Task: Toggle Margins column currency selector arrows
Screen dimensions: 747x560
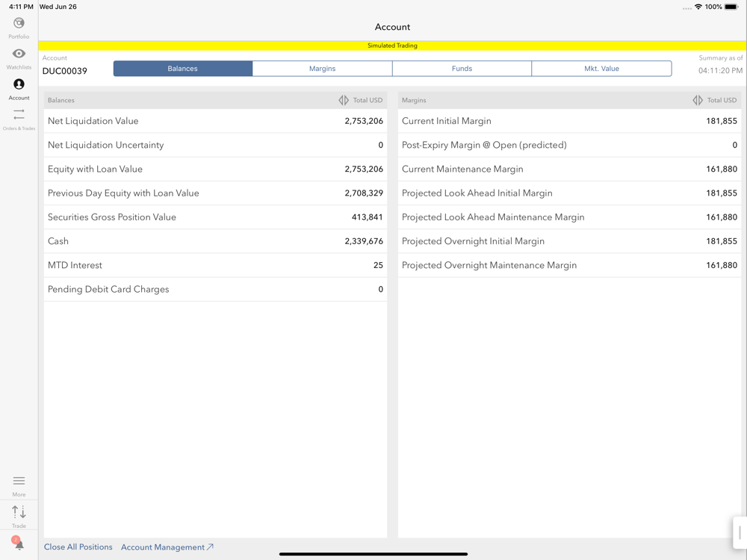Action: tap(698, 100)
